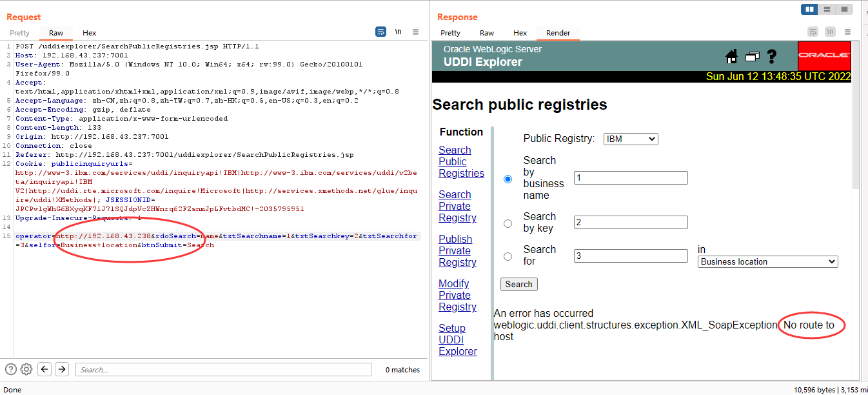Viewport: 868px width, 395px height.
Task: Click the UDDI Explorer help question mark
Action: coord(771,56)
